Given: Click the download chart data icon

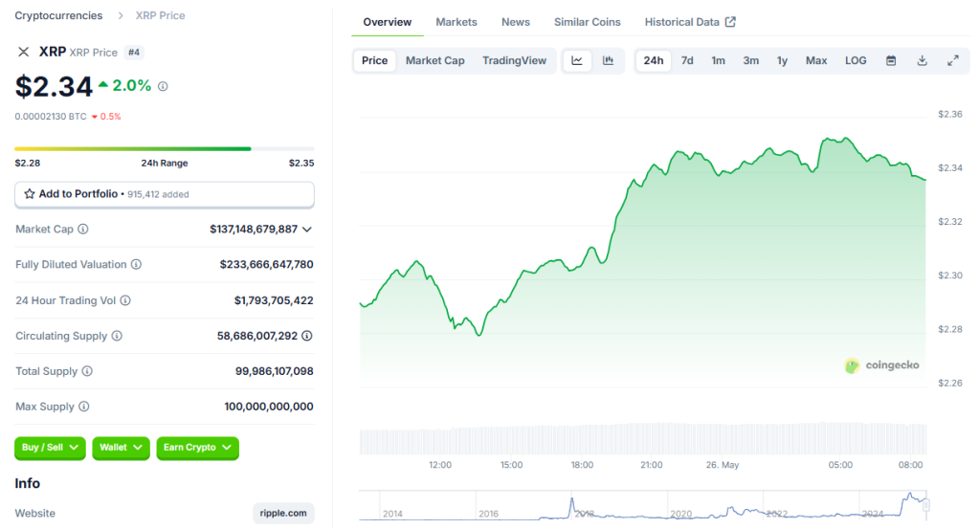Looking at the screenshot, I should [x=922, y=60].
